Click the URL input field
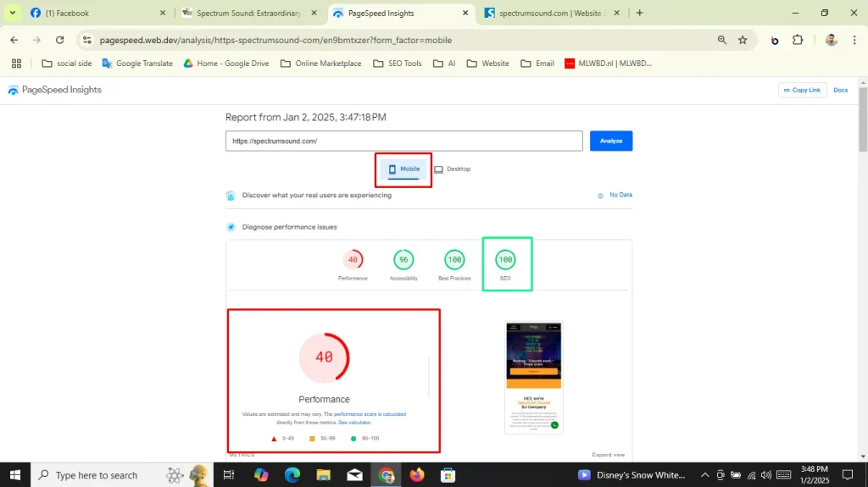Image resolution: width=868 pixels, height=487 pixels. (x=403, y=141)
